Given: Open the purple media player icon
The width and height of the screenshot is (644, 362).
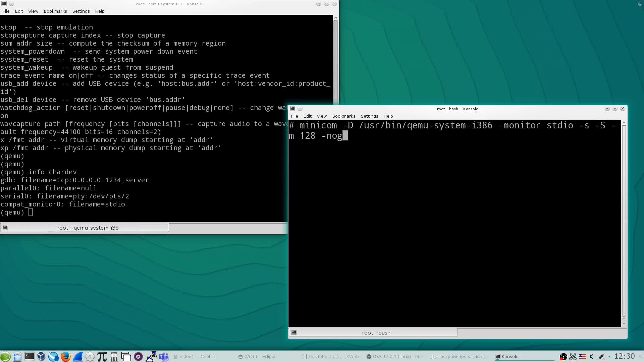Looking at the screenshot, I should [x=138, y=356].
